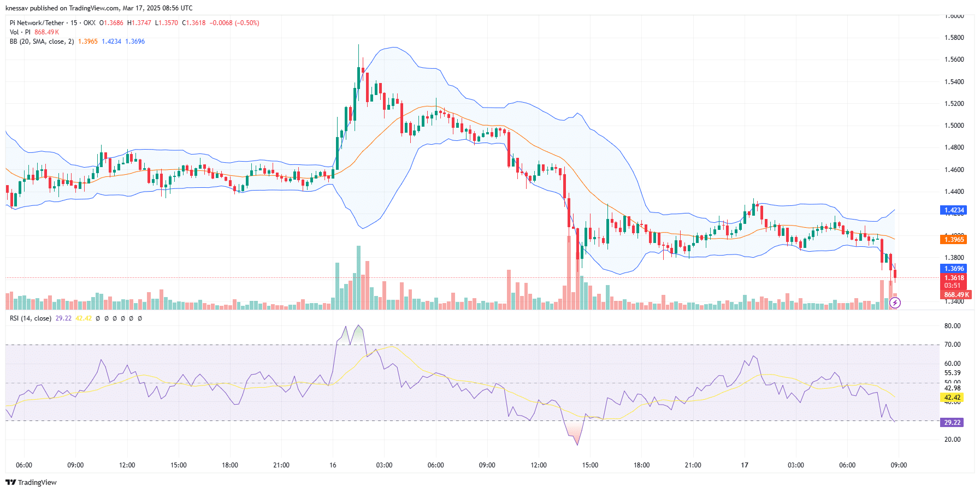The width and height of the screenshot is (980, 492).
Task: Click the 55.39 RSI axis label
Action: [x=952, y=373]
